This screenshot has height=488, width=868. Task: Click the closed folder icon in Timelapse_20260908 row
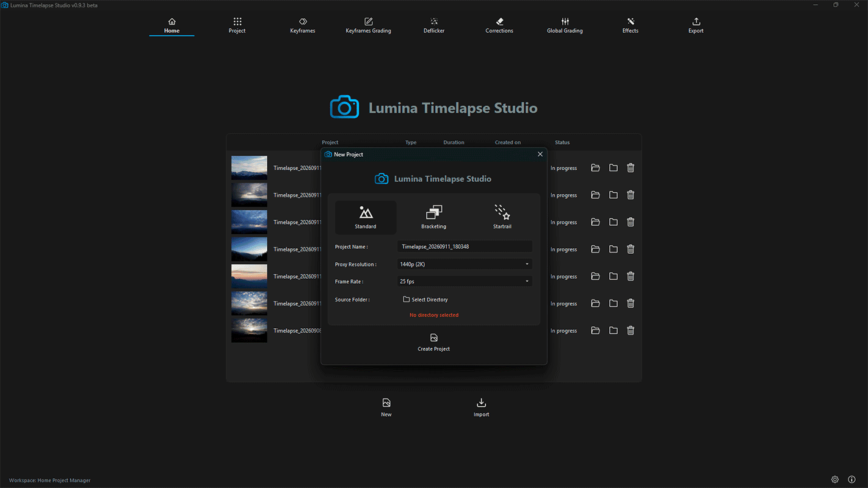point(613,331)
